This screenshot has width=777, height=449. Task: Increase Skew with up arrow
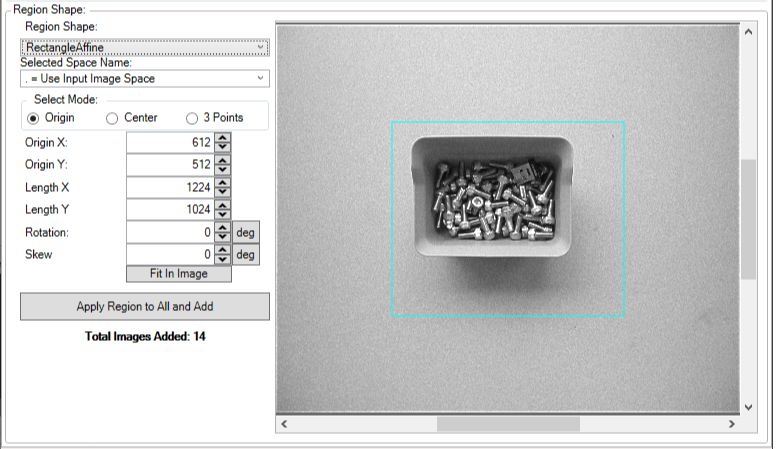[x=222, y=250]
